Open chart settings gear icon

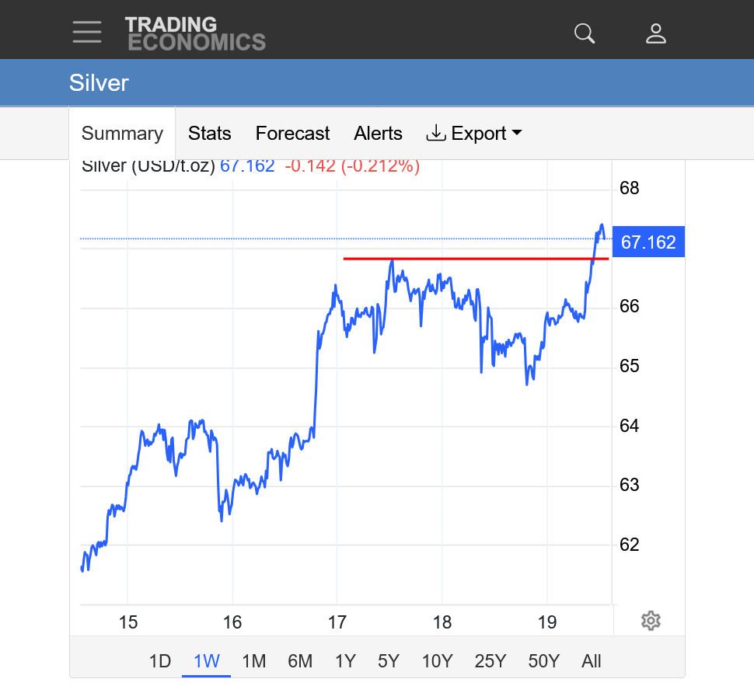[x=651, y=621]
